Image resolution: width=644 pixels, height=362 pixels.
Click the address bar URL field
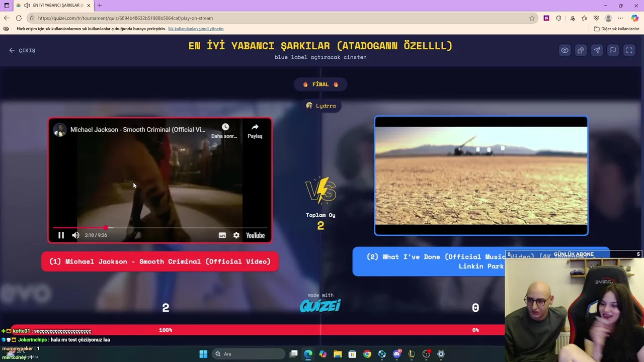[282, 18]
